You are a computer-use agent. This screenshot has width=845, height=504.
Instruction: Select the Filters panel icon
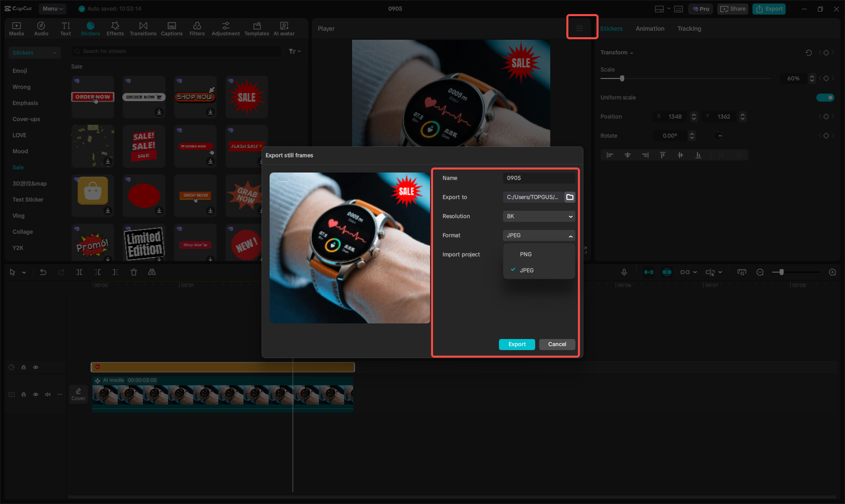pyautogui.click(x=197, y=28)
